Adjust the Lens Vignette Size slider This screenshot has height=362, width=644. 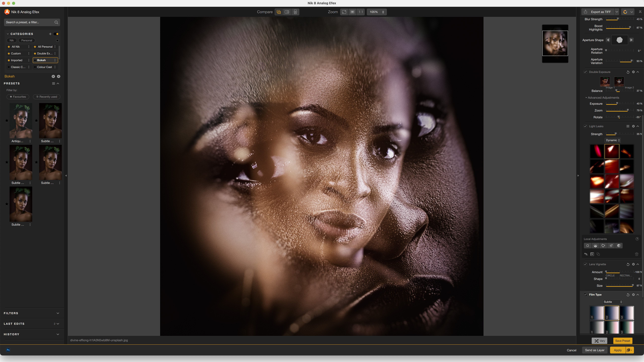pos(620,286)
